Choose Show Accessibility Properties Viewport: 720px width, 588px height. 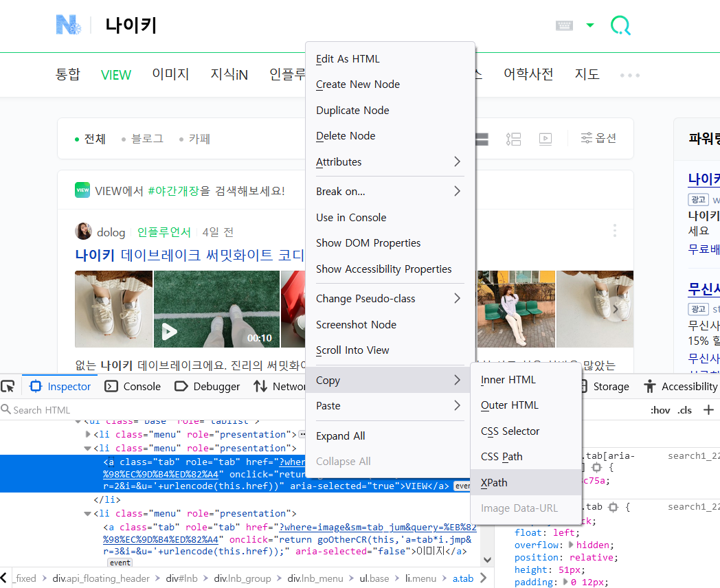(390, 269)
